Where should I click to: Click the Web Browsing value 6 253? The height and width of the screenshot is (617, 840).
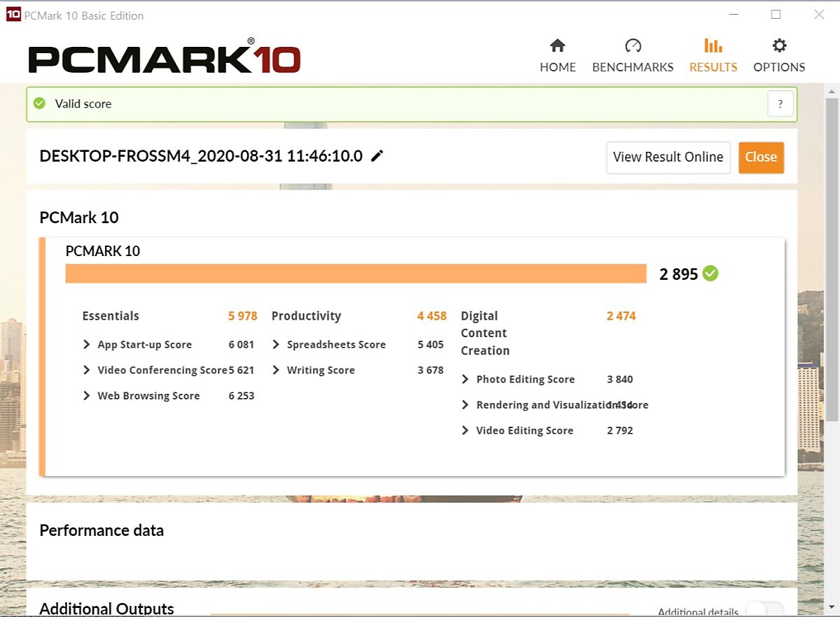point(241,396)
